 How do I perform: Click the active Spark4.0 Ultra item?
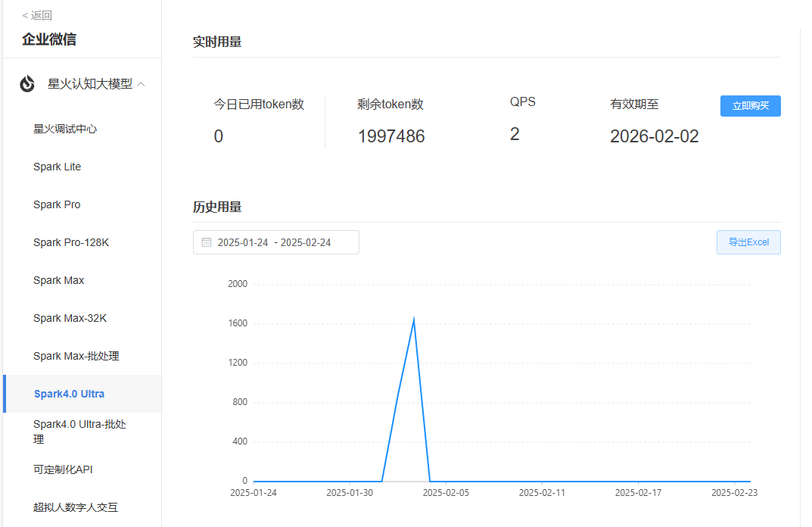pyautogui.click(x=69, y=394)
